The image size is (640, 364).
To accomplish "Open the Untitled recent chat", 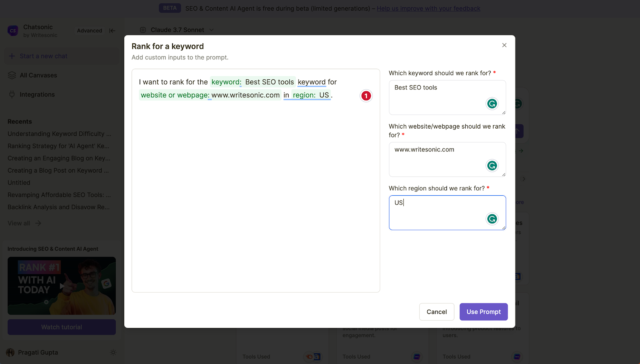I will [x=19, y=183].
